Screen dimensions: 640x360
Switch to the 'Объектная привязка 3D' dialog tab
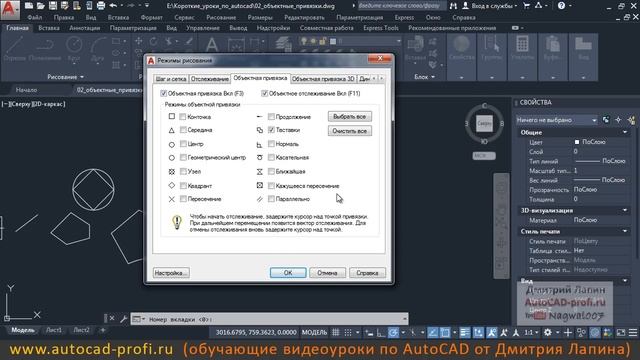coord(323,79)
